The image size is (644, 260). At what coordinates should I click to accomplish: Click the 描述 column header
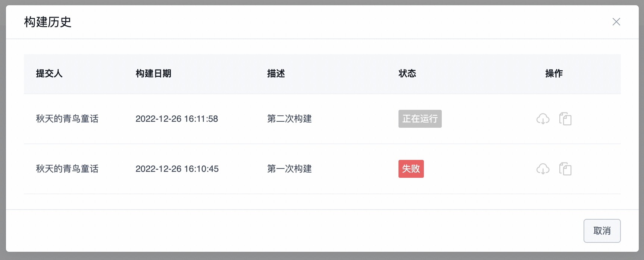pos(276,74)
